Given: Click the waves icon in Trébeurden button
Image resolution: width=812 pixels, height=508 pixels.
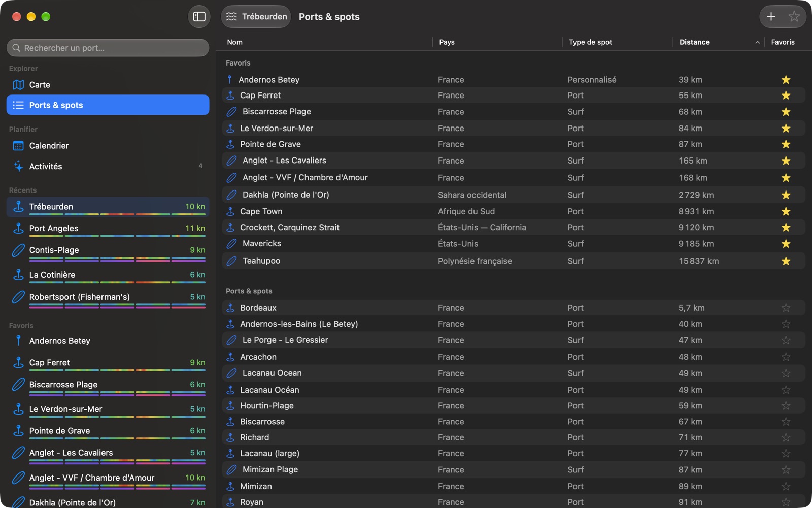Looking at the screenshot, I should (x=231, y=17).
